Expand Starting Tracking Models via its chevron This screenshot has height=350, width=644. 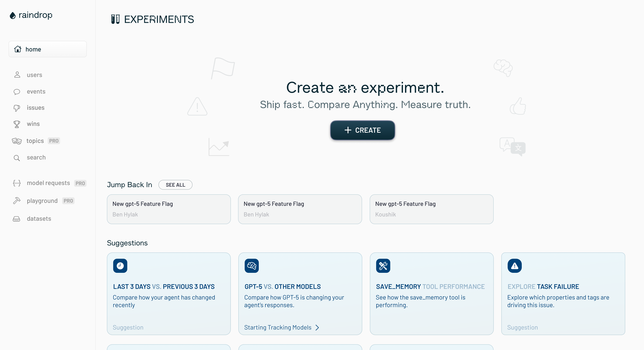[x=317, y=327]
